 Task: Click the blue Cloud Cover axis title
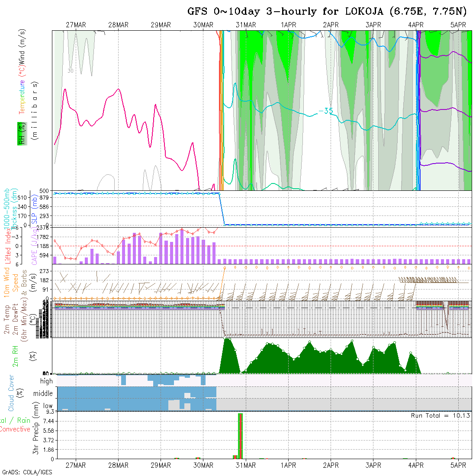coord(11,393)
